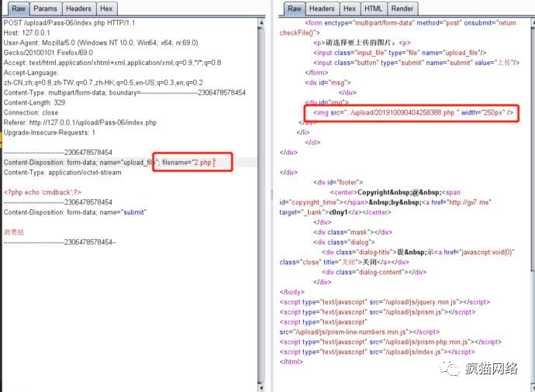Click the POST /upload/Pass-06/index.php request line

pos(69,22)
